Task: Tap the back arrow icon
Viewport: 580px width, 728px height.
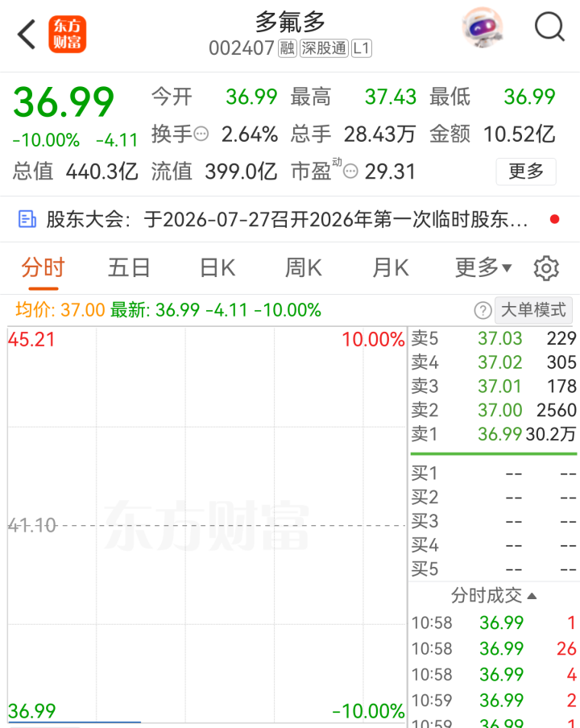Action: pos(27,34)
